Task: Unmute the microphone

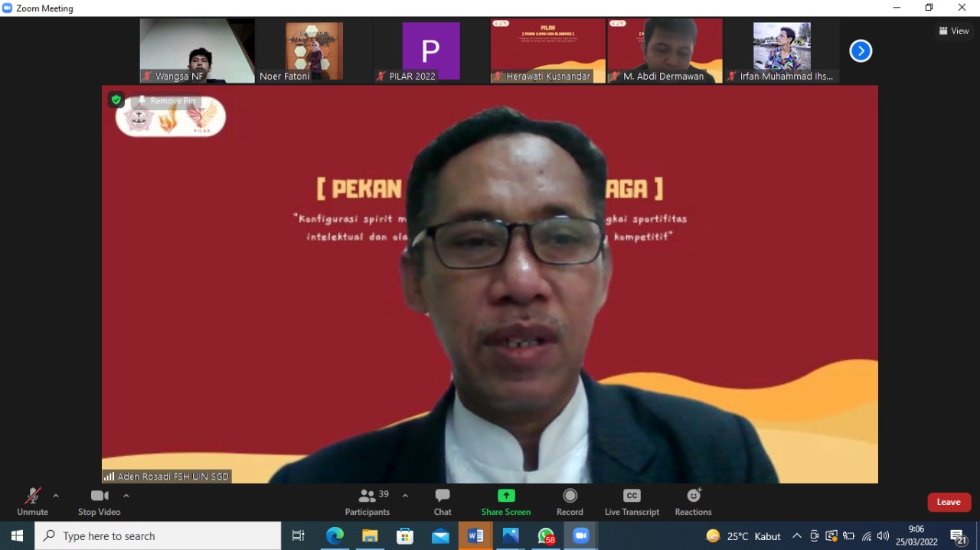Action: click(32, 502)
